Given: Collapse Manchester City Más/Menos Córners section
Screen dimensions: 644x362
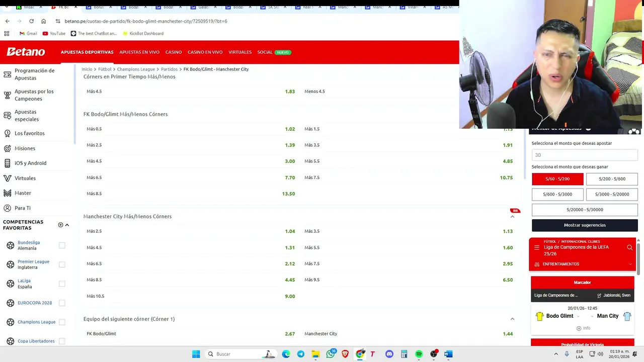Looking at the screenshot, I should tap(512, 217).
